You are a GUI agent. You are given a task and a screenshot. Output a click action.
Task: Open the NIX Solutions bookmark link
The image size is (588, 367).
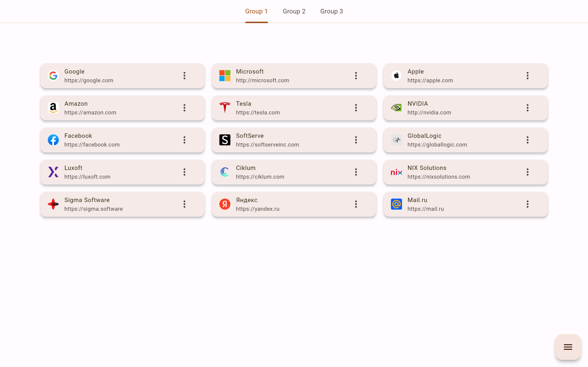(x=438, y=172)
